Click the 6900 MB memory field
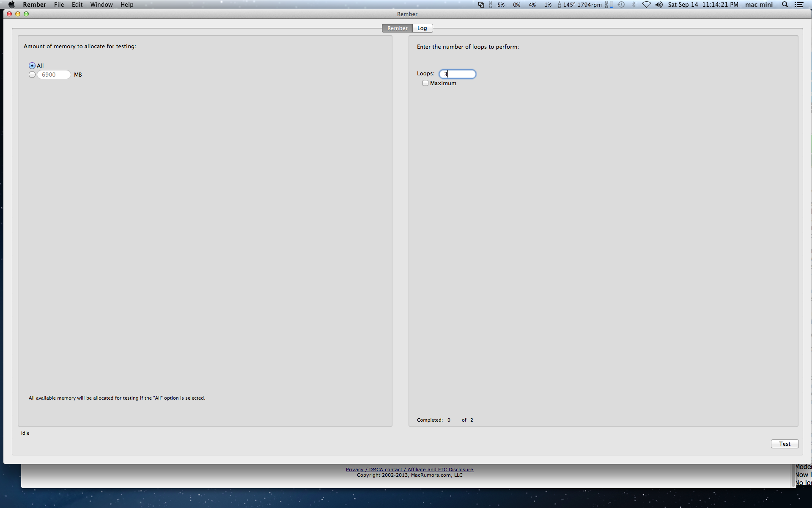Image resolution: width=812 pixels, height=508 pixels. pyautogui.click(x=54, y=75)
